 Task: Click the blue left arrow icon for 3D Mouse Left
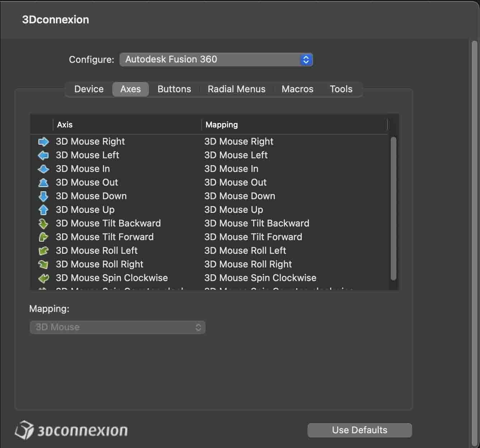(43, 155)
